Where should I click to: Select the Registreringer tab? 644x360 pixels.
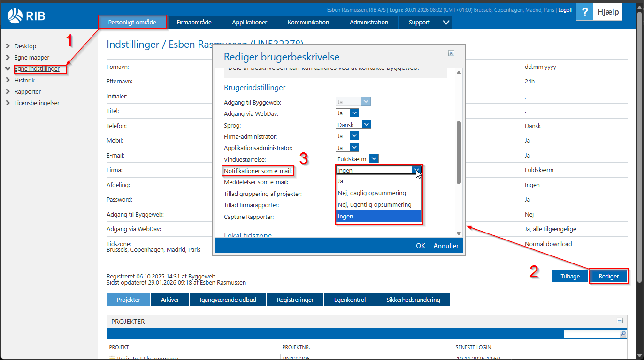[x=295, y=300]
